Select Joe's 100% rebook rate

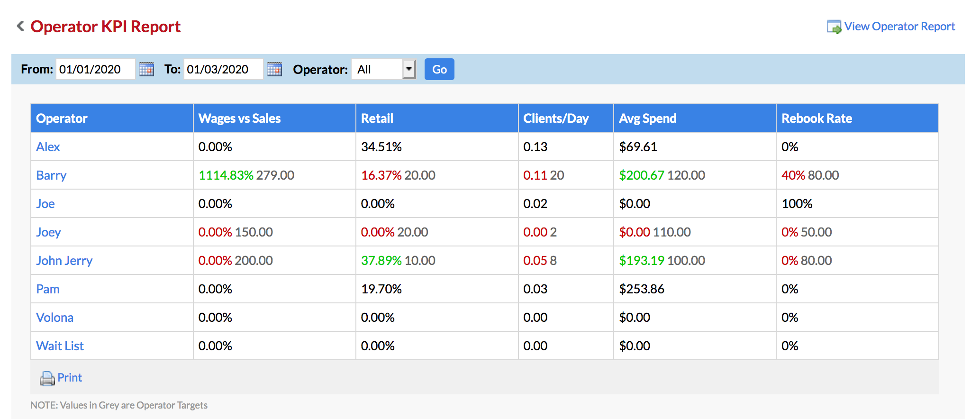[797, 204]
